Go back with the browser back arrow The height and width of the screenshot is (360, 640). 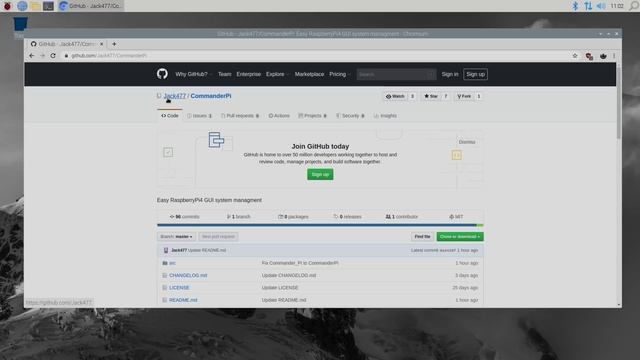click(32, 56)
